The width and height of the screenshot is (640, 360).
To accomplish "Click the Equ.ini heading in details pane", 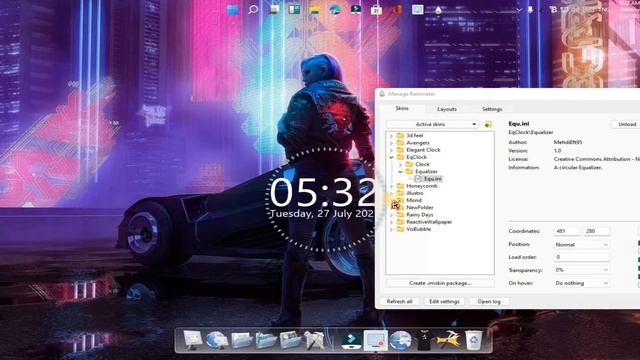I will pyautogui.click(x=518, y=123).
